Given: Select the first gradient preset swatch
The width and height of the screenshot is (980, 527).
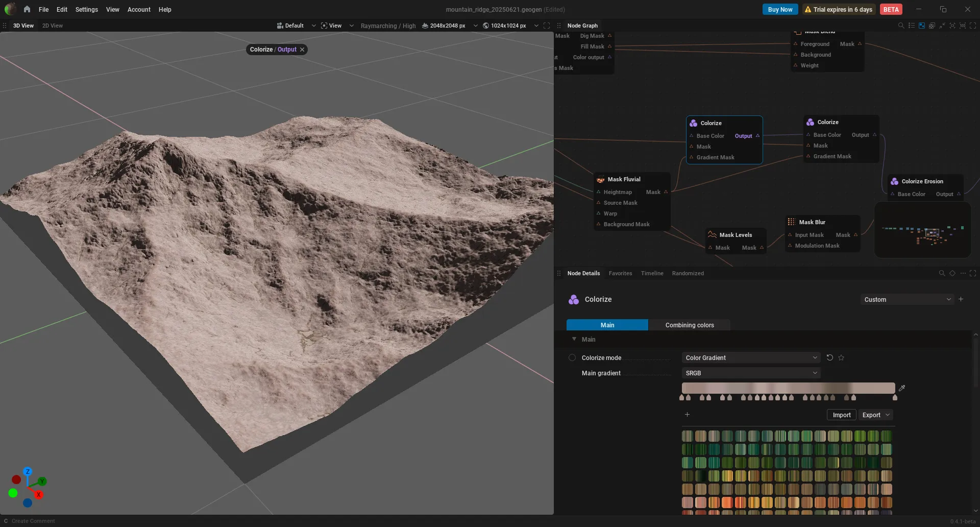Looking at the screenshot, I should click(688, 436).
